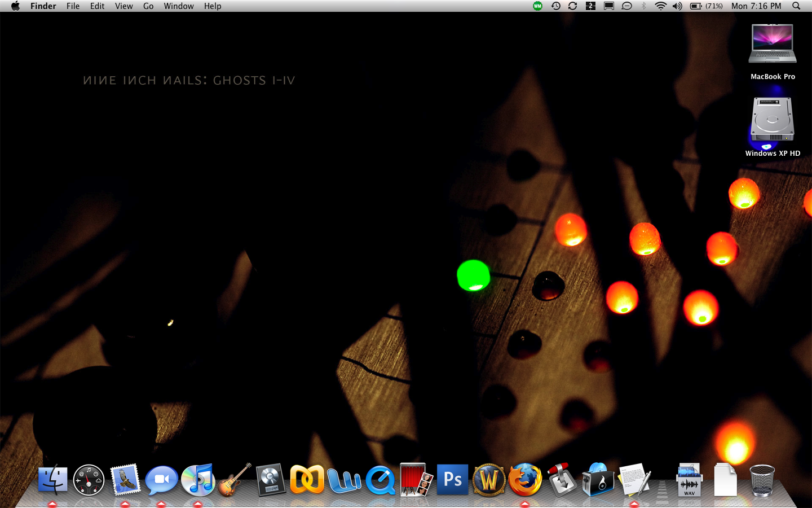The width and height of the screenshot is (812, 508).
Task: Open the red-lever switch app in the Dock
Action: 562,480
